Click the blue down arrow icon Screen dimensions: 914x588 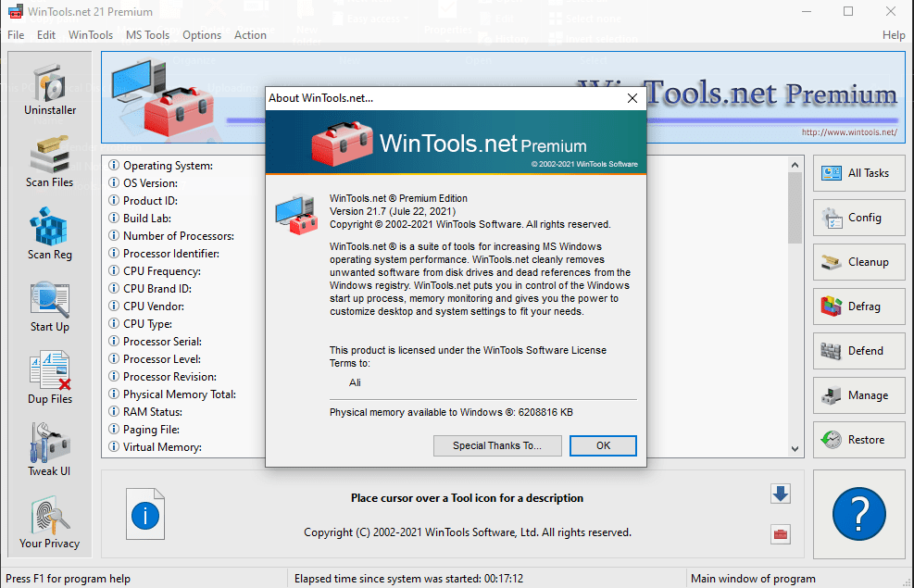pyautogui.click(x=781, y=494)
